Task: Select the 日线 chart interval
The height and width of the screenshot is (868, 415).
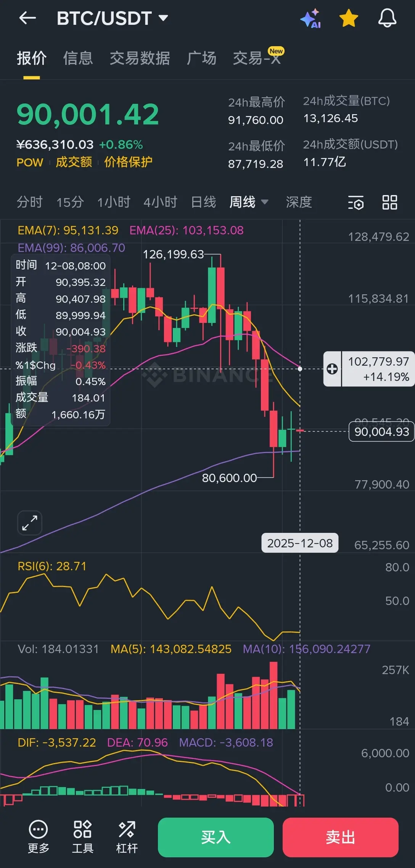Action: [x=203, y=202]
